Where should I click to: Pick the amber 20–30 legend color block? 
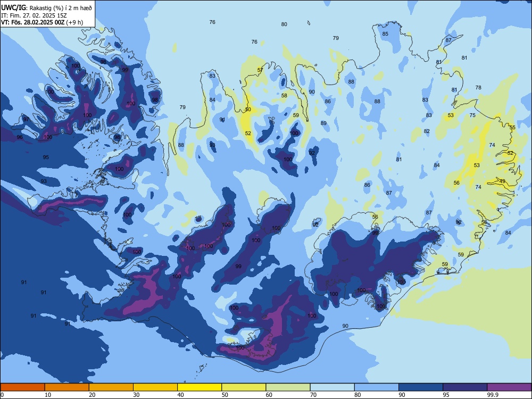point(111,387)
